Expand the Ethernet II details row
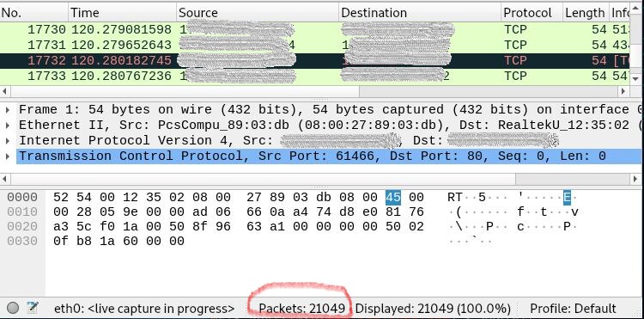644x319 pixels. coord(8,125)
